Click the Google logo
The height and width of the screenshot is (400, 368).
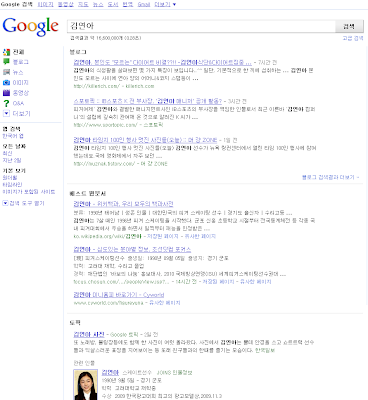tap(30, 26)
